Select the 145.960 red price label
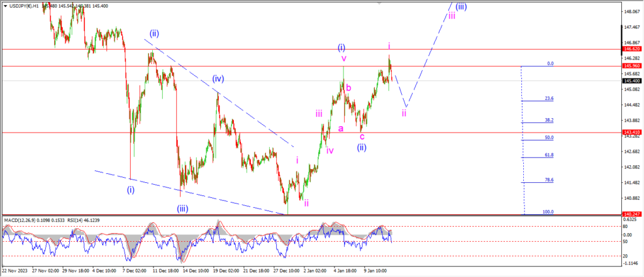This screenshot has height=277, width=644. [631, 65]
